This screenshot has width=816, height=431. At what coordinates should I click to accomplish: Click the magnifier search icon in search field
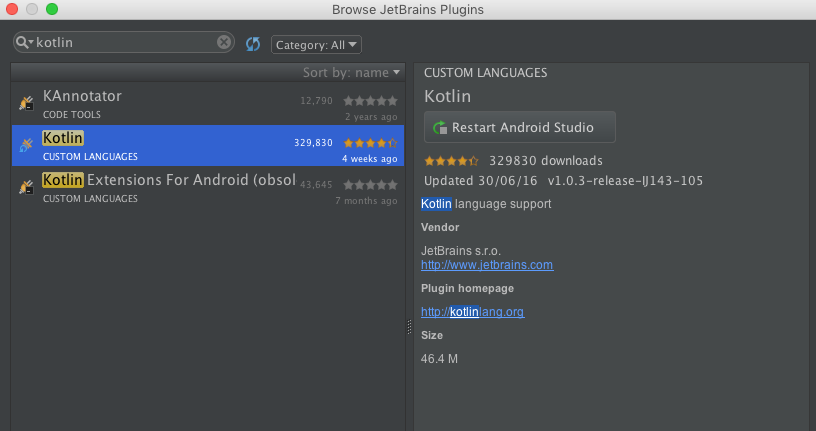tap(21, 42)
